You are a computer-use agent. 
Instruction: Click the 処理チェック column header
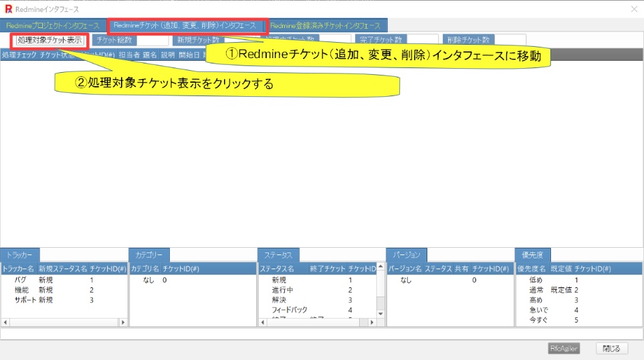tap(19, 55)
